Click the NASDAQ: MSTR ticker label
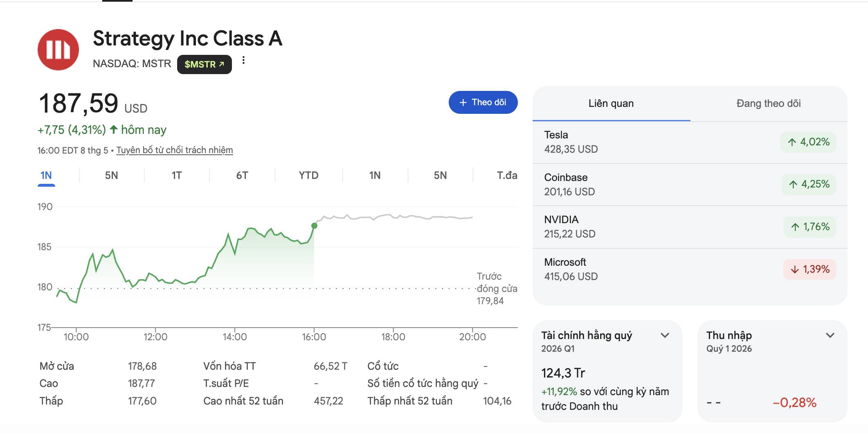 click(x=132, y=64)
